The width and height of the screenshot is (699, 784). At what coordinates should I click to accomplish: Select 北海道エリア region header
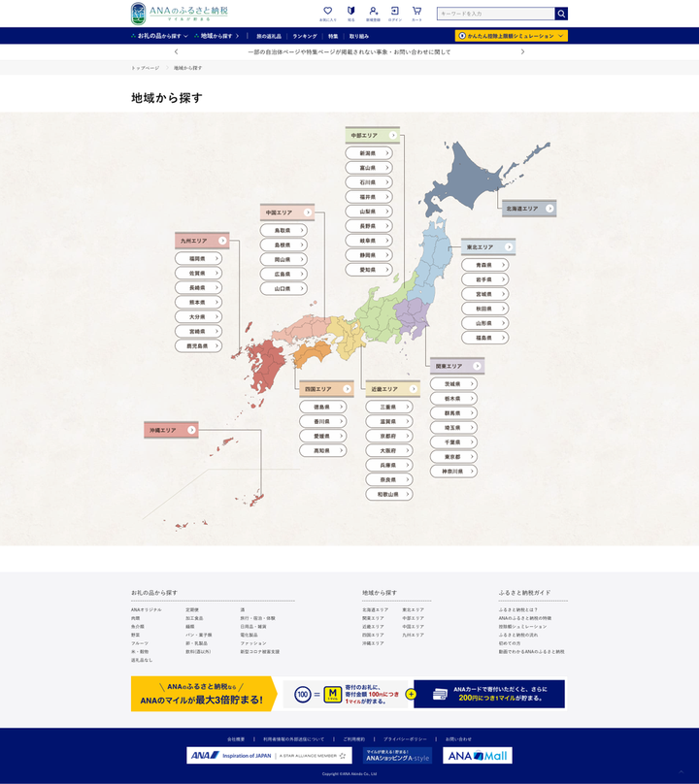pos(529,209)
